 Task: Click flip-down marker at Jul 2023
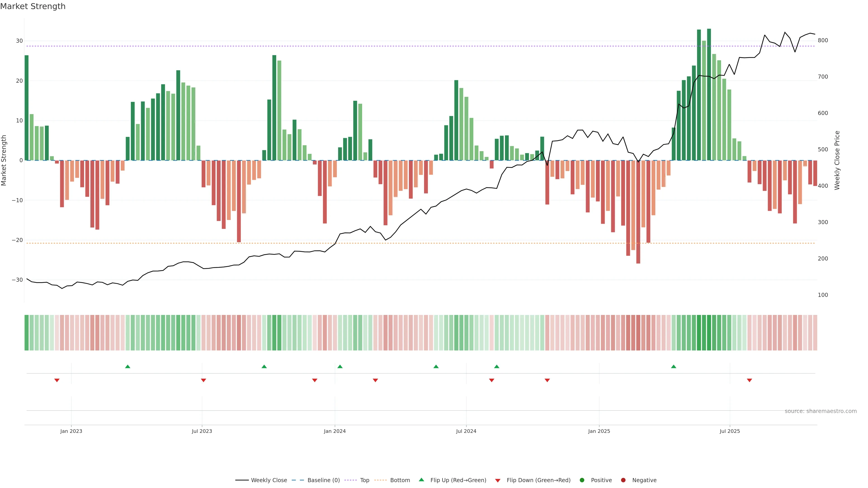(203, 380)
